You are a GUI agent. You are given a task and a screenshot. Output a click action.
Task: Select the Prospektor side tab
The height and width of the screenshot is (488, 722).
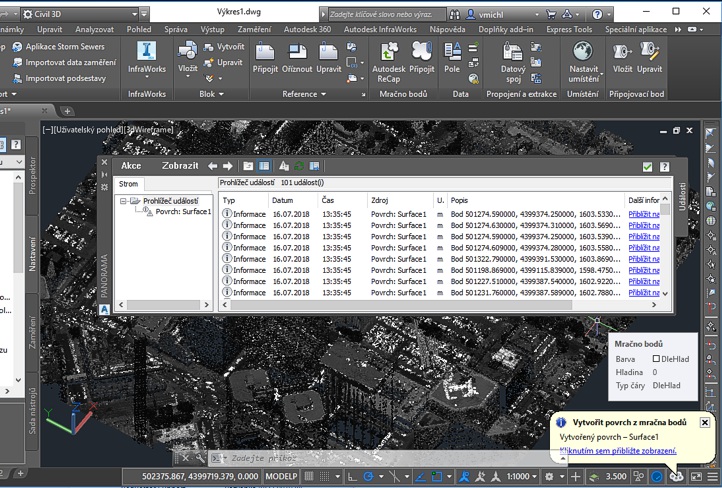click(x=32, y=175)
